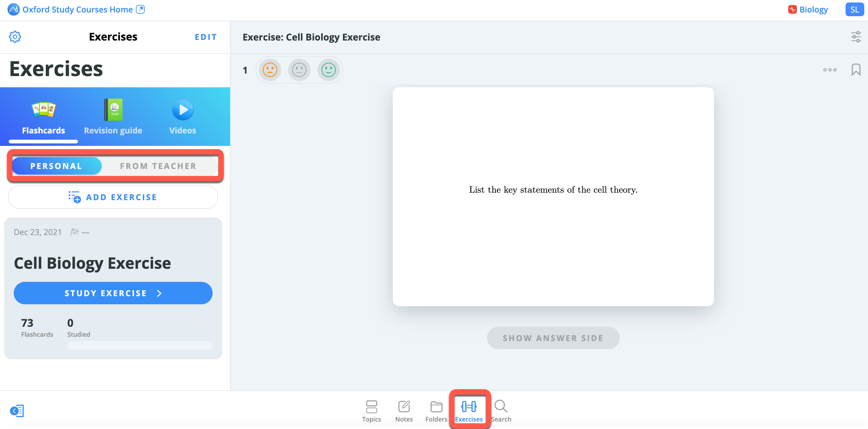Click the flag icon beside Dec 23, 2021
Viewport: 868px width, 429px height.
[x=75, y=232]
